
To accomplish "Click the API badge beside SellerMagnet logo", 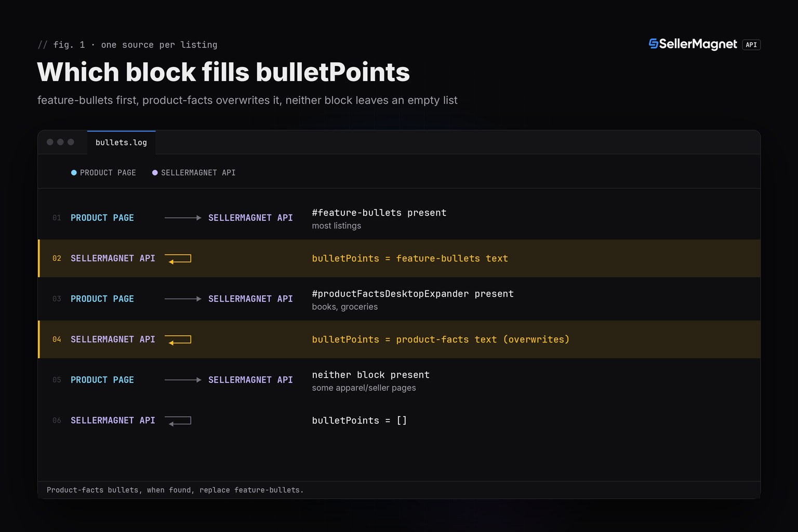I will 751,45.
